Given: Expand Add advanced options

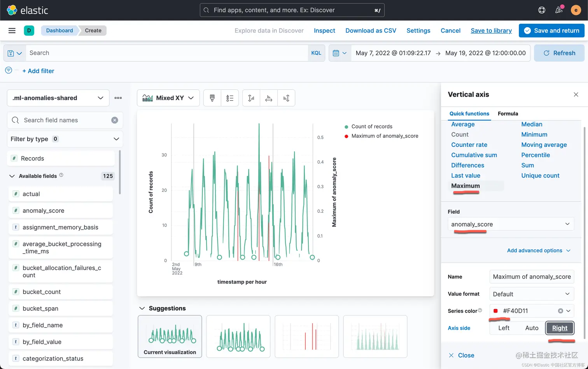Looking at the screenshot, I should tap(539, 251).
